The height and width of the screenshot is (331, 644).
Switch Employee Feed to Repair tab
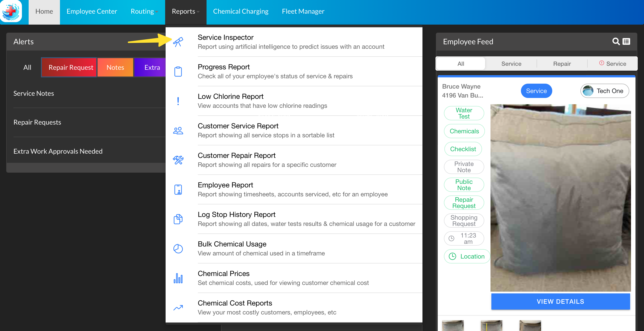[x=562, y=64]
